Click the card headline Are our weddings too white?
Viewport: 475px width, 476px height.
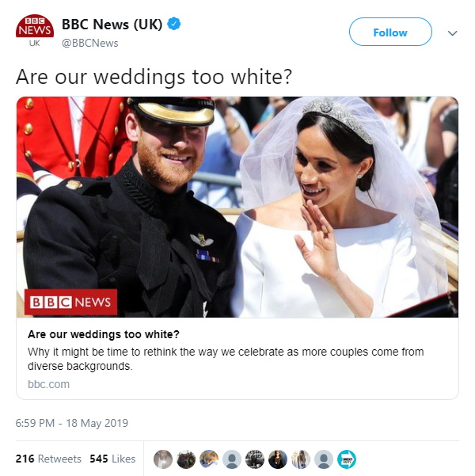(x=104, y=334)
